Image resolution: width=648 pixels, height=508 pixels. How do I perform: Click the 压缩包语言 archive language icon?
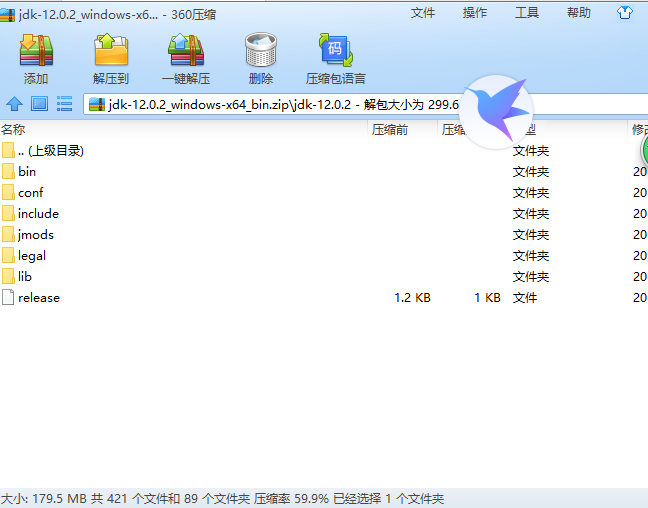pyautogui.click(x=336, y=50)
